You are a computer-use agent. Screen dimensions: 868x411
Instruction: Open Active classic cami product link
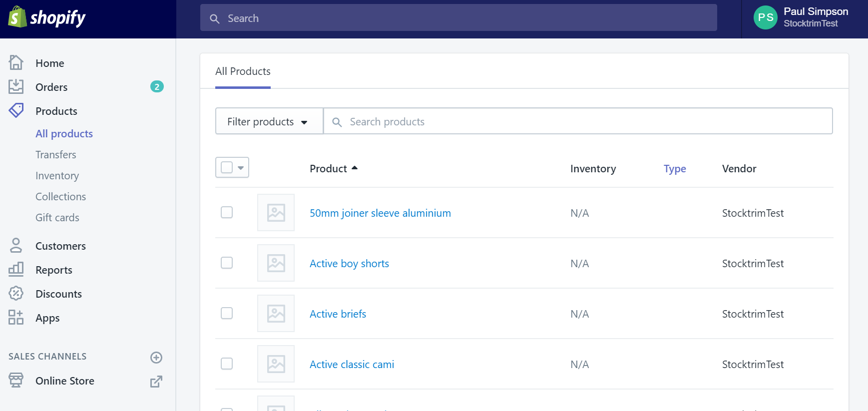pos(352,365)
